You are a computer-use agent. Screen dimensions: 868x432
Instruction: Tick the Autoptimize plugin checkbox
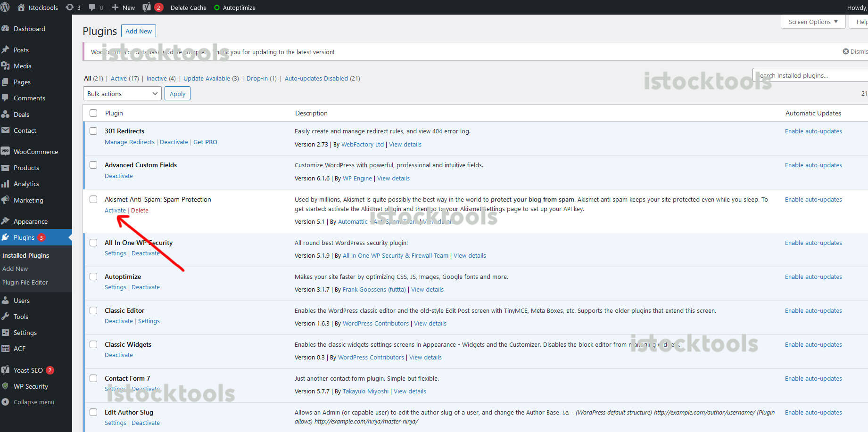93,277
